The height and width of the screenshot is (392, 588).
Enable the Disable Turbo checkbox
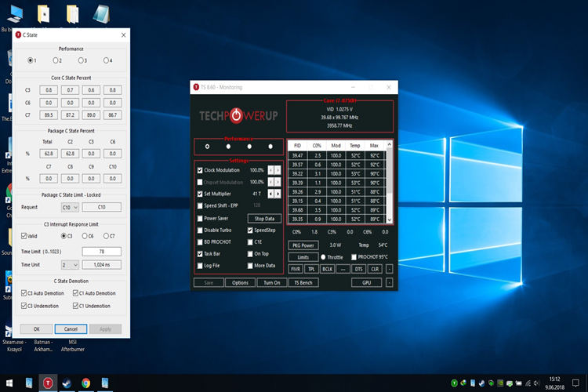pos(200,230)
